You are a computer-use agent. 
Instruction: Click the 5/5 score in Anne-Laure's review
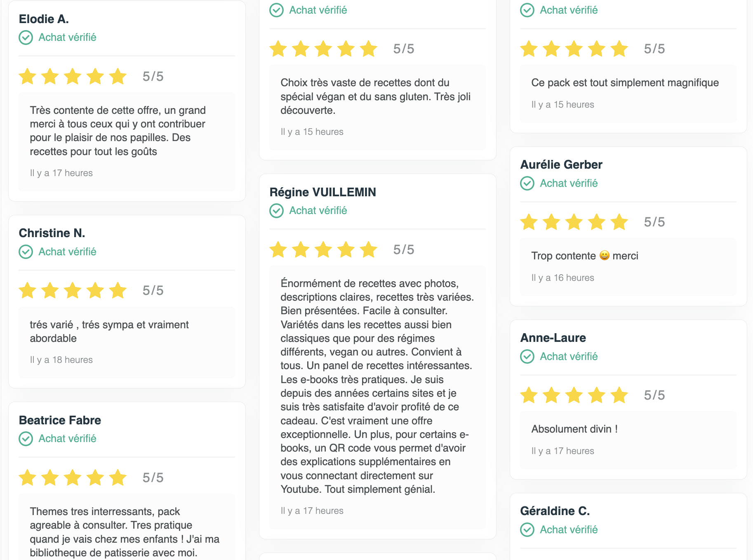pyautogui.click(x=654, y=395)
